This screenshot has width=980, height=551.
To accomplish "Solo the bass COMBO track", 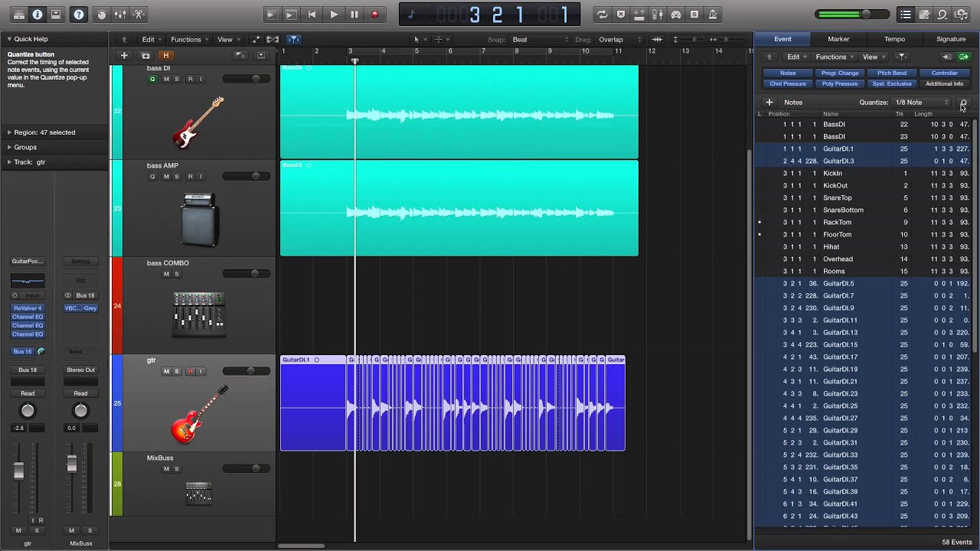I will click(x=177, y=273).
